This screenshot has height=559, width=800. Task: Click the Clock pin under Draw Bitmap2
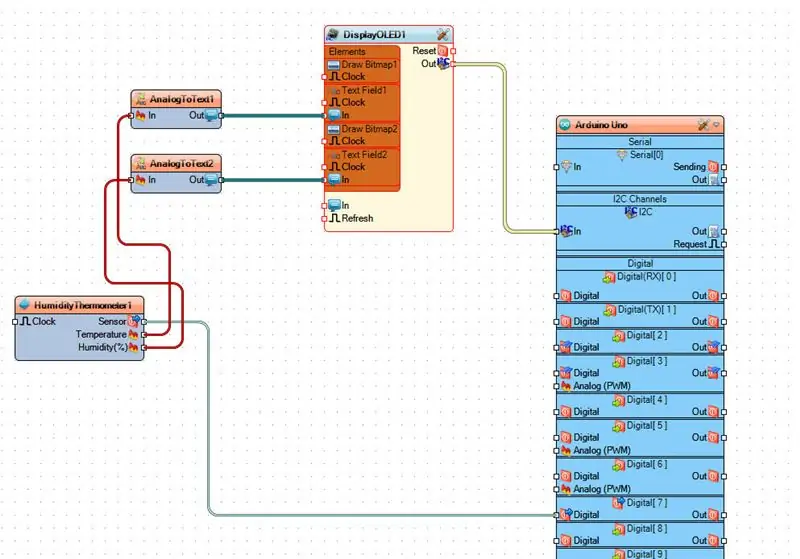[x=324, y=141]
